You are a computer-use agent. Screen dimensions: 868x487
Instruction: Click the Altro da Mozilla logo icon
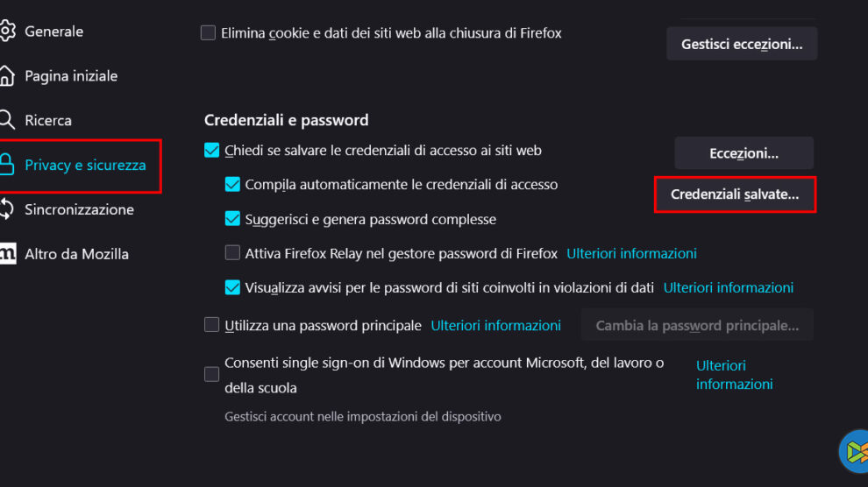pos(7,254)
